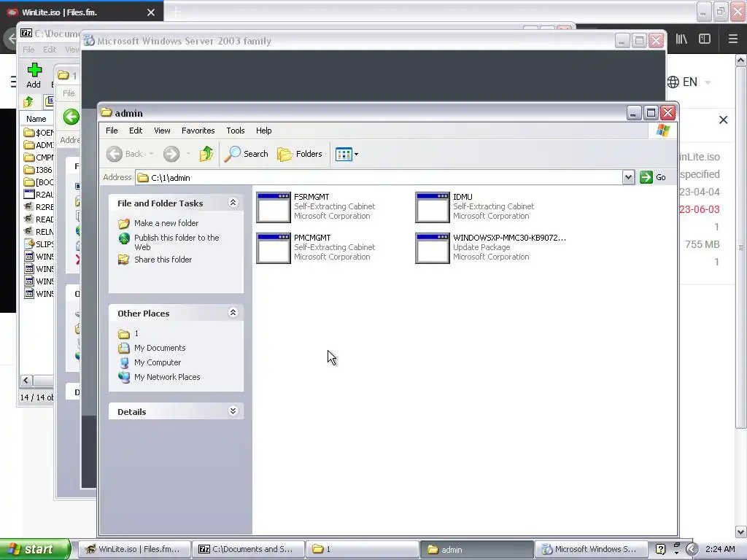This screenshot has height=560, width=747.
Task: Go to folder 1 in Other Places
Action: (x=136, y=333)
